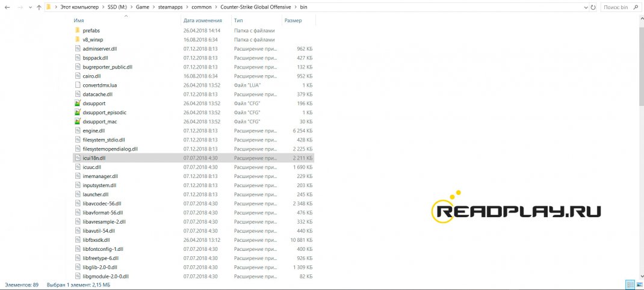Viewport: 644px width, 290px height.
Task: Select the prefabs folder icon
Action: 77,31
